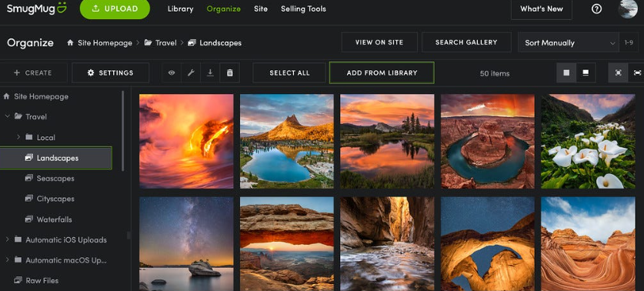Select the slot canyon river photo
The height and width of the screenshot is (291, 644).
pyautogui.click(x=387, y=244)
